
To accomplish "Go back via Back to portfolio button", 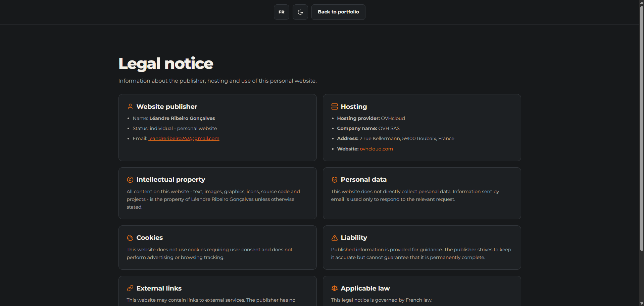I will pos(338,12).
